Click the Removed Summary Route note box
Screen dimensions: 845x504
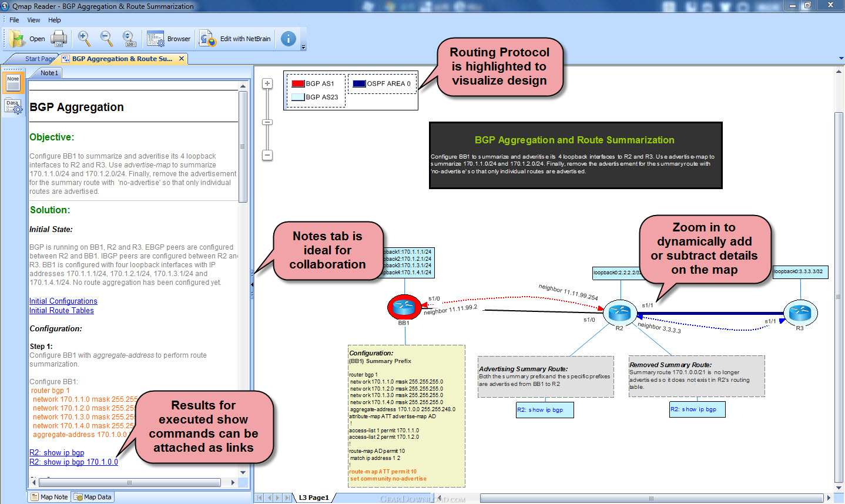click(x=697, y=376)
